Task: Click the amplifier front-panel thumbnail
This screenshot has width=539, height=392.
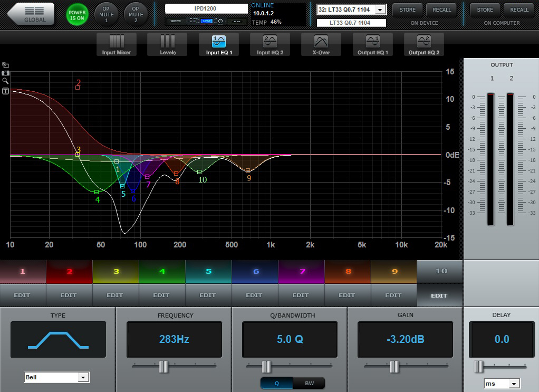Action: (206, 21)
